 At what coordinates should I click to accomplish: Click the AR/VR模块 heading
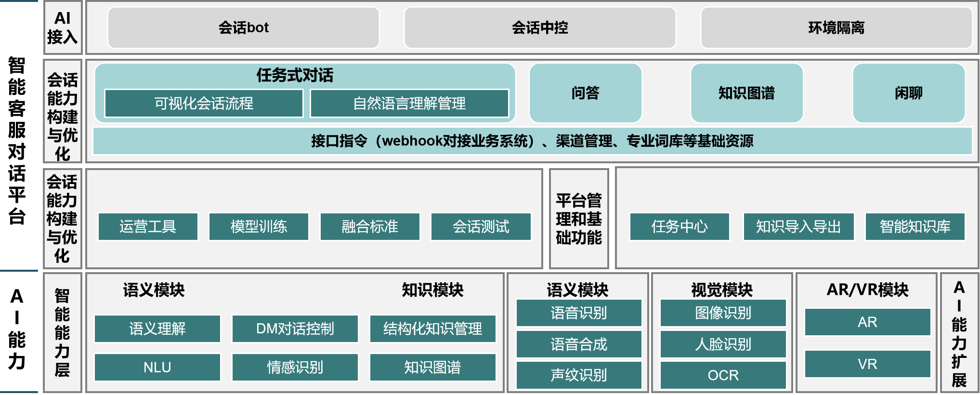[x=867, y=290]
